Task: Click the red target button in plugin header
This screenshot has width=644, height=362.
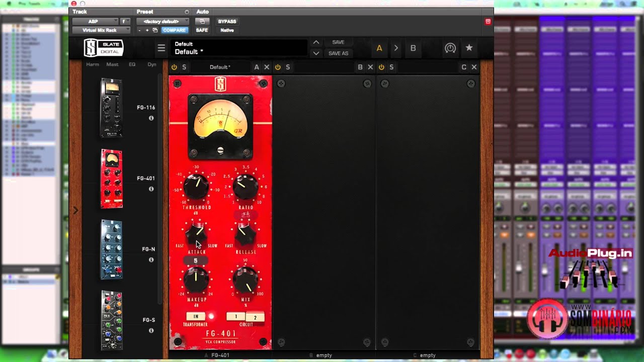Action: (x=488, y=22)
